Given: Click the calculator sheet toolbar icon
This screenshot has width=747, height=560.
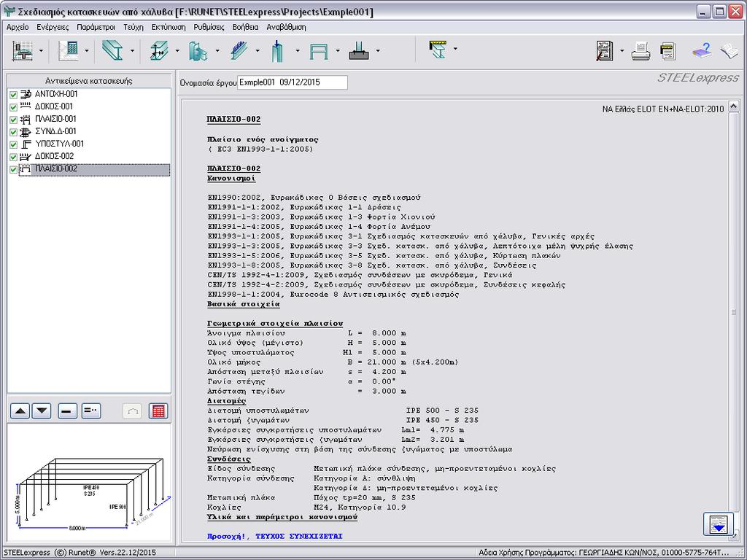Looking at the screenshot, I should pos(68,50).
